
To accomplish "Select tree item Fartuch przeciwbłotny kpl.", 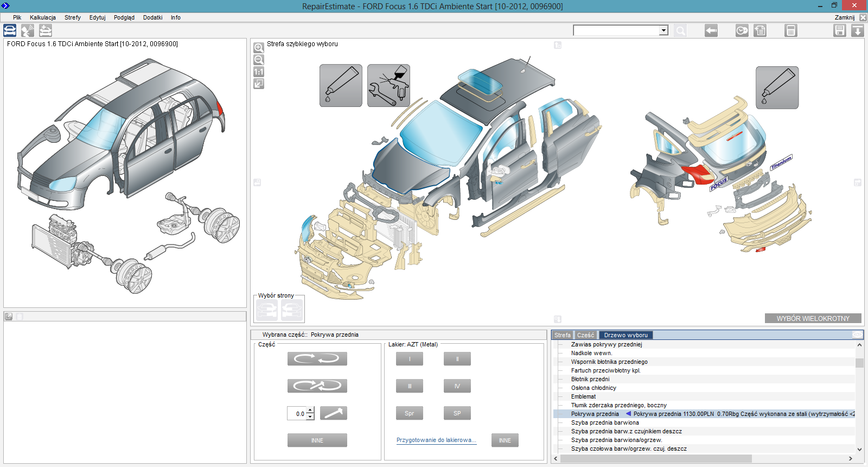I will (605, 370).
